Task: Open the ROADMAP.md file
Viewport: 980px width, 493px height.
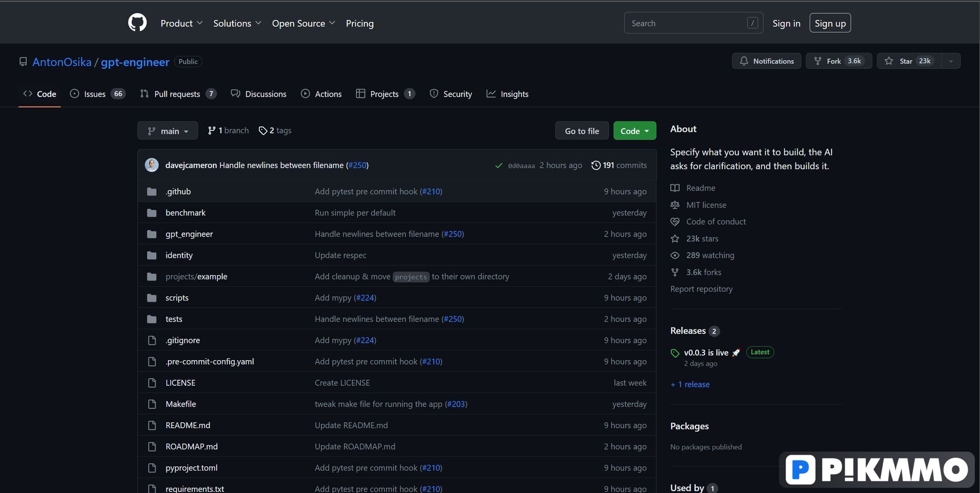Action: pos(191,447)
